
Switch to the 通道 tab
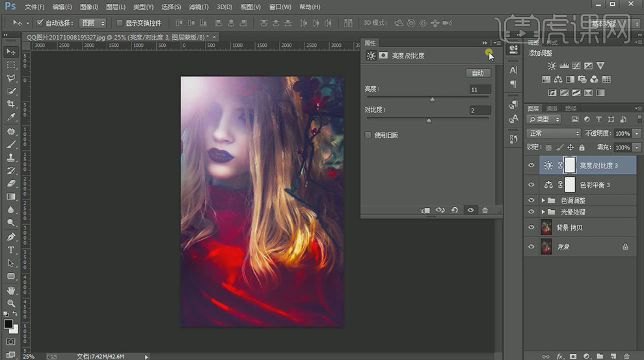552,109
